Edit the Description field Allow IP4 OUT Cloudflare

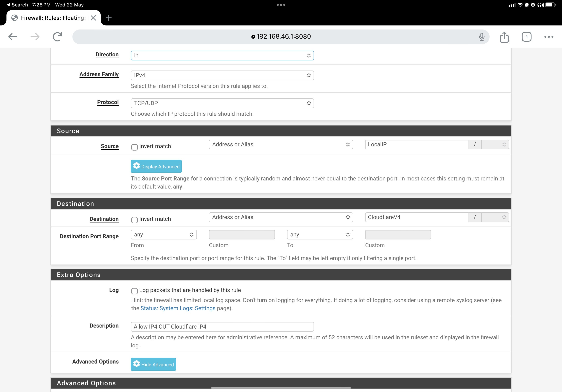(222, 327)
